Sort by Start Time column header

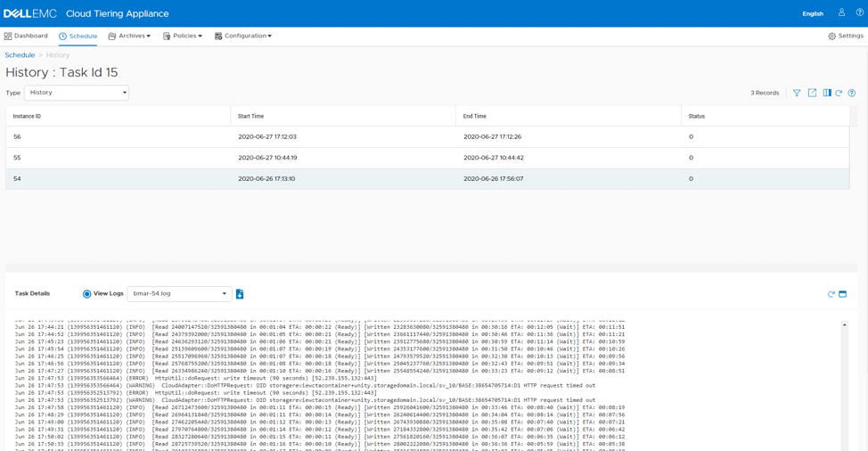coord(343,116)
